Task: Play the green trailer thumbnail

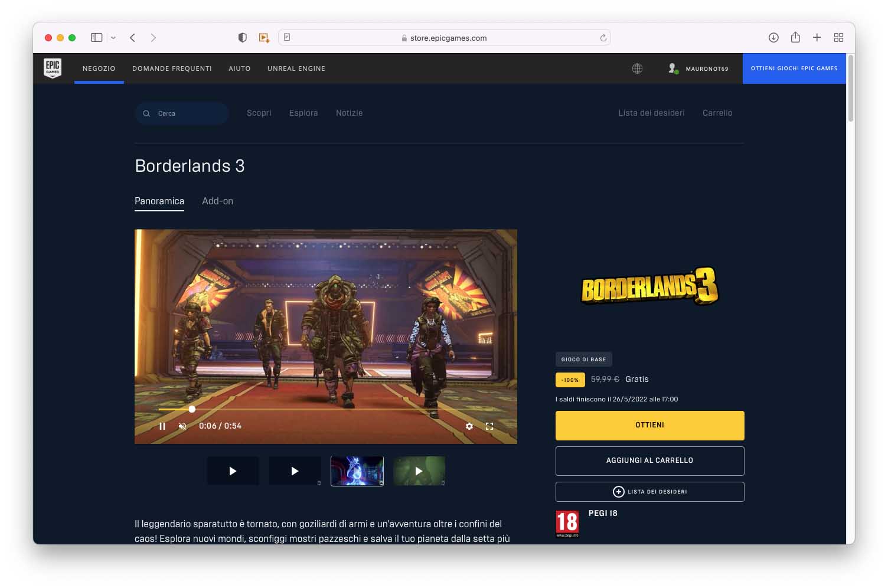Action: coord(419,471)
